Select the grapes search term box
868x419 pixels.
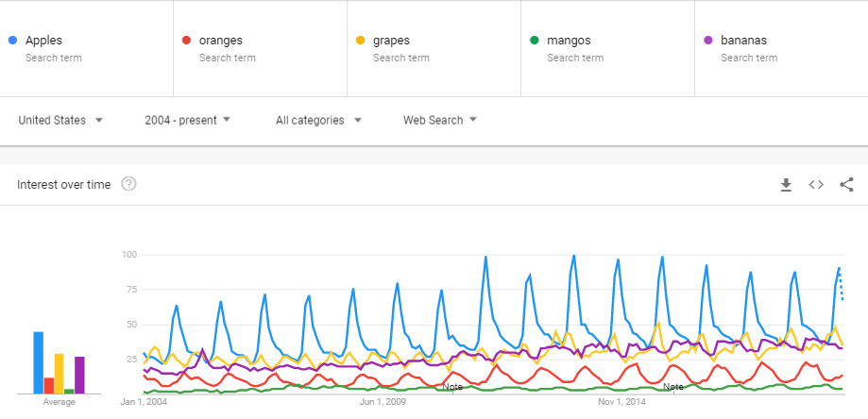click(x=434, y=49)
